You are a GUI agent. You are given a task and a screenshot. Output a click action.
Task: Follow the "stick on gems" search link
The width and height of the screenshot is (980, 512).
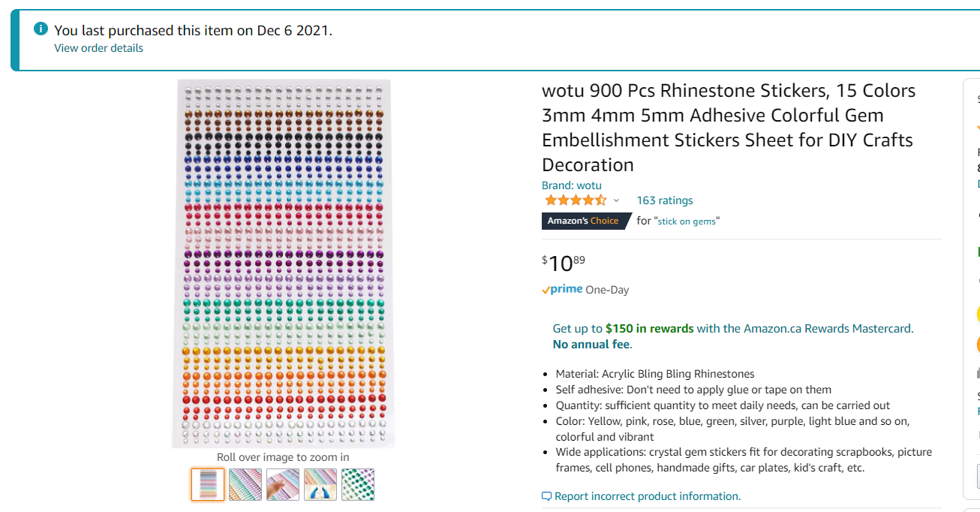click(x=687, y=221)
